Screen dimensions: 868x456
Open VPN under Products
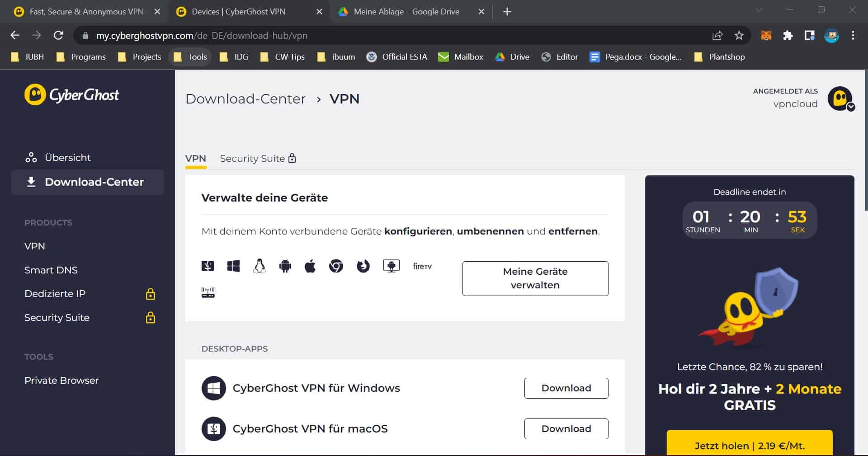35,246
